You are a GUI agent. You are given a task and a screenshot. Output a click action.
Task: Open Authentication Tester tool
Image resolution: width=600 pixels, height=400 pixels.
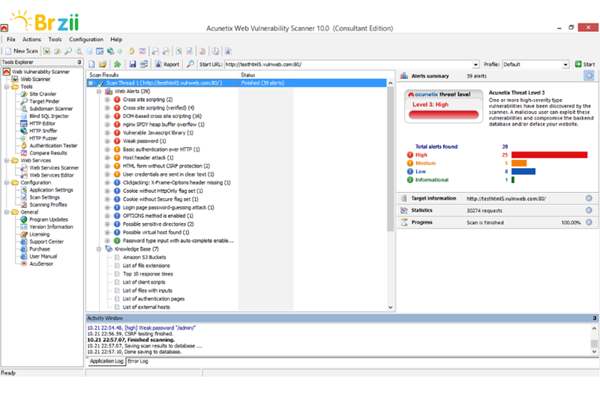click(54, 145)
